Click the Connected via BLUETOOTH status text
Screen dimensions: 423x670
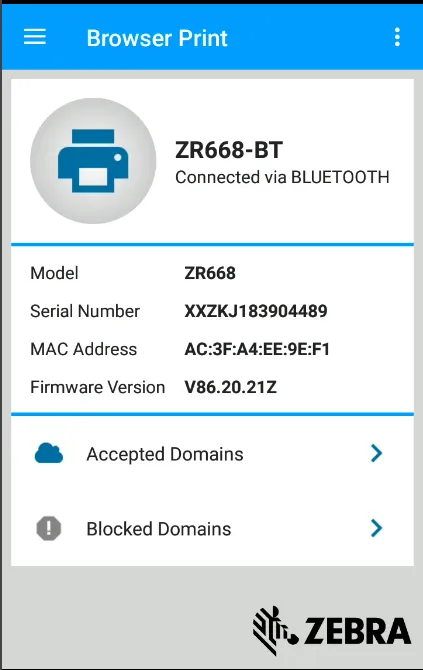[x=282, y=177]
